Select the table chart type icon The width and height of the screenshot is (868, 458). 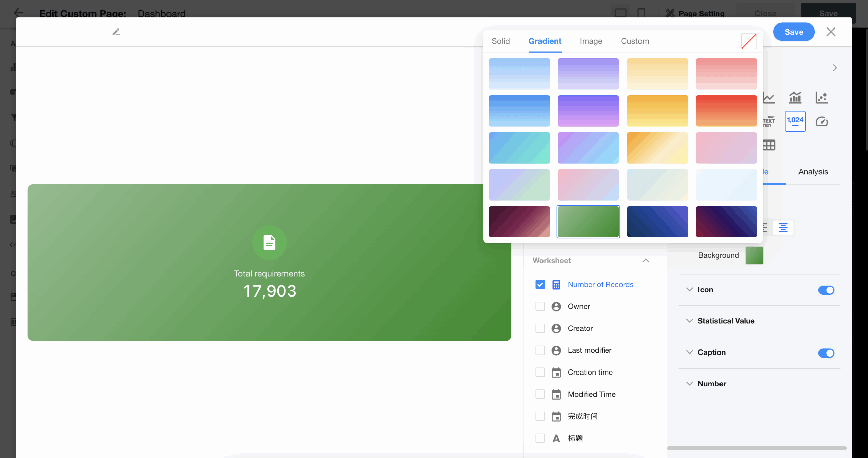(x=769, y=145)
